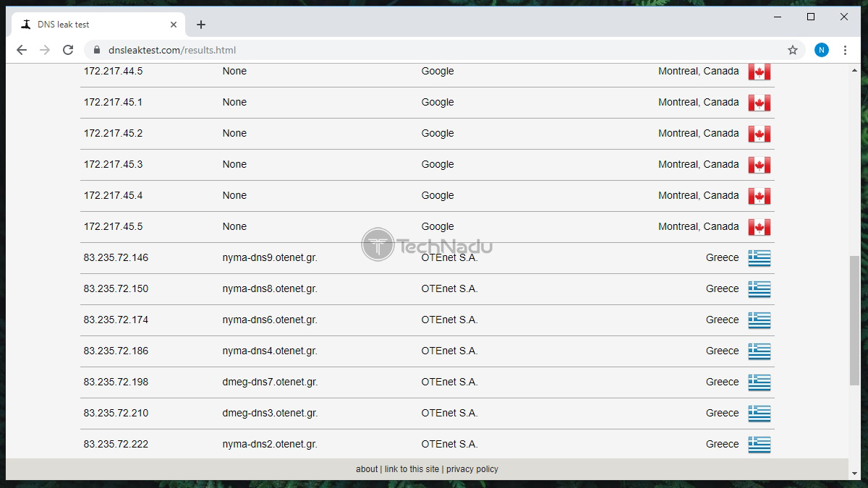Image resolution: width=868 pixels, height=488 pixels.
Task: Click the back navigation arrow
Action: pos(22,50)
